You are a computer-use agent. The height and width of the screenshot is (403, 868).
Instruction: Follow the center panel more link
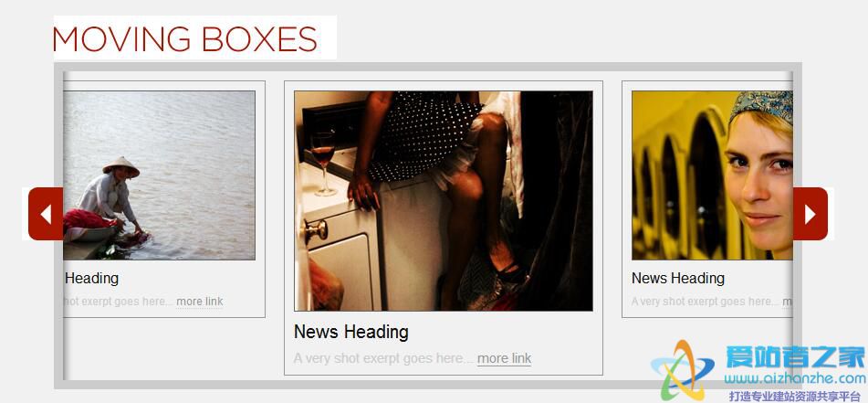[504, 358]
